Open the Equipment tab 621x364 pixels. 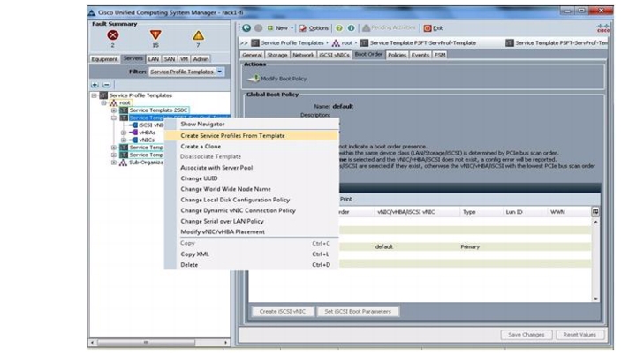click(x=104, y=59)
